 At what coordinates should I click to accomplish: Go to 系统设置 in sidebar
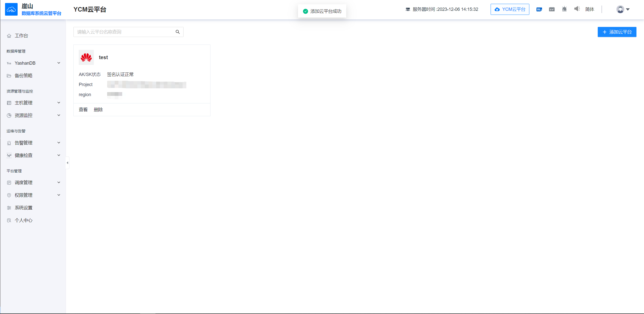pyautogui.click(x=23, y=208)
